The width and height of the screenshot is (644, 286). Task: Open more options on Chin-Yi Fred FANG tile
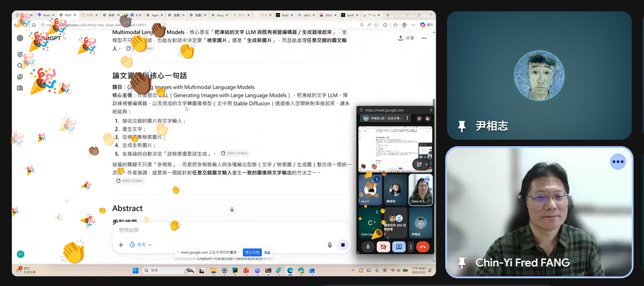618,162
